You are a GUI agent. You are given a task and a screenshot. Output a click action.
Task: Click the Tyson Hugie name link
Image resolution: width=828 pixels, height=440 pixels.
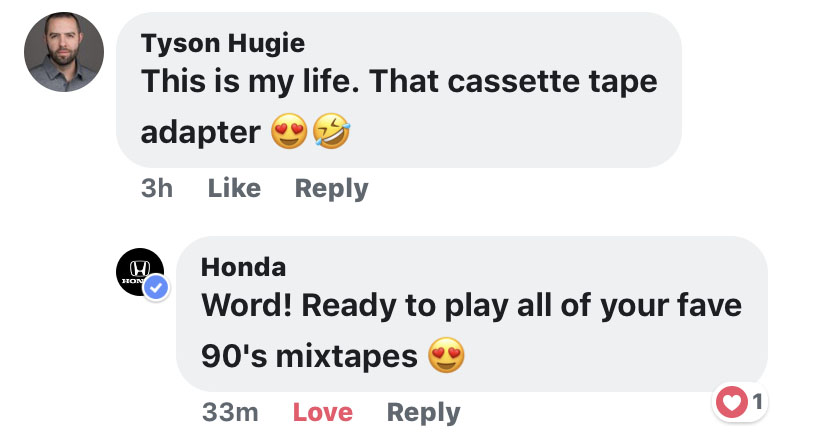[x=223, y=43]
